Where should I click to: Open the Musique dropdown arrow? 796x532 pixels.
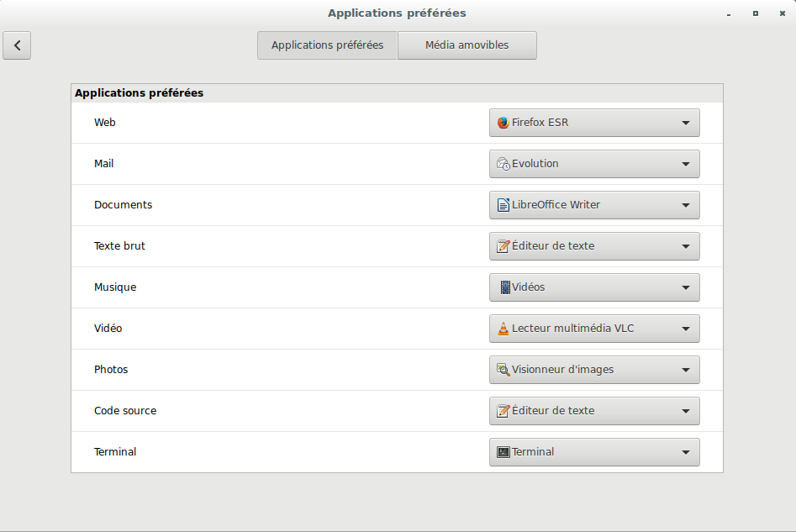[686, 287]
